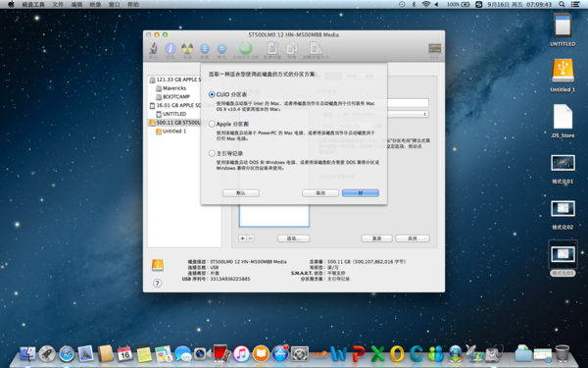
Task: Click the partition layout box
Action: 274,216
